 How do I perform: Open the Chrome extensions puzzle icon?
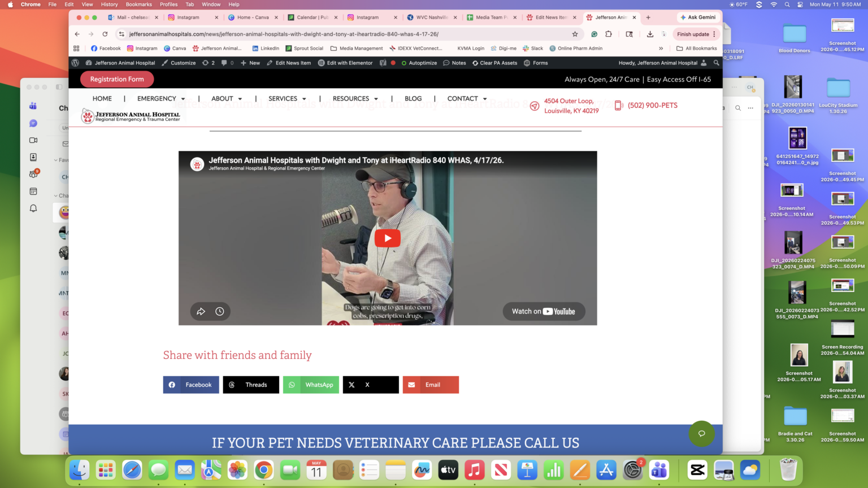[609, 34]
